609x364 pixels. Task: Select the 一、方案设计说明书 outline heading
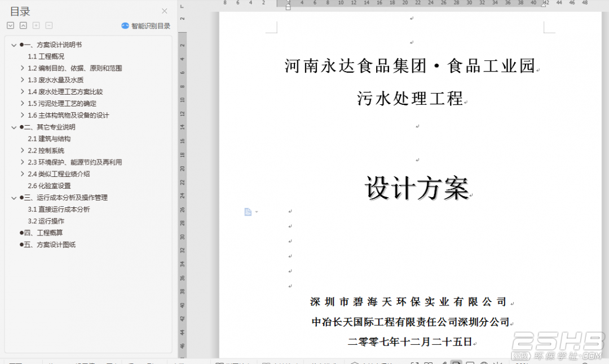tap(51, 45)
